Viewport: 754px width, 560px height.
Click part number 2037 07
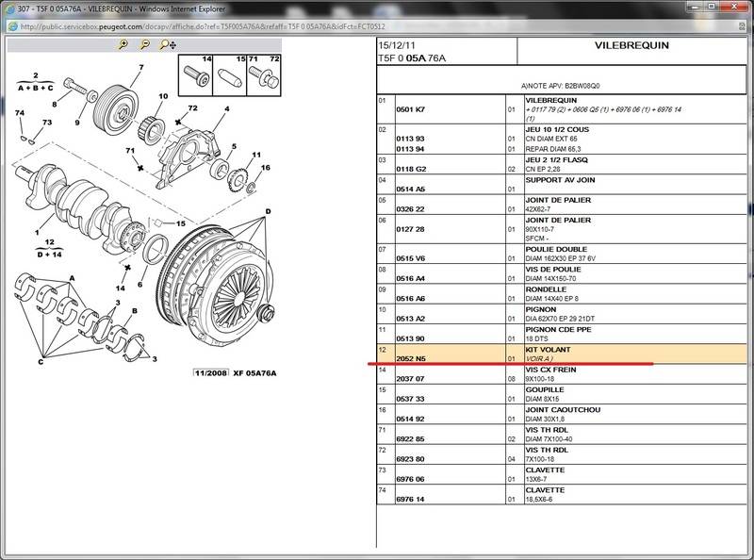[412, 379]
